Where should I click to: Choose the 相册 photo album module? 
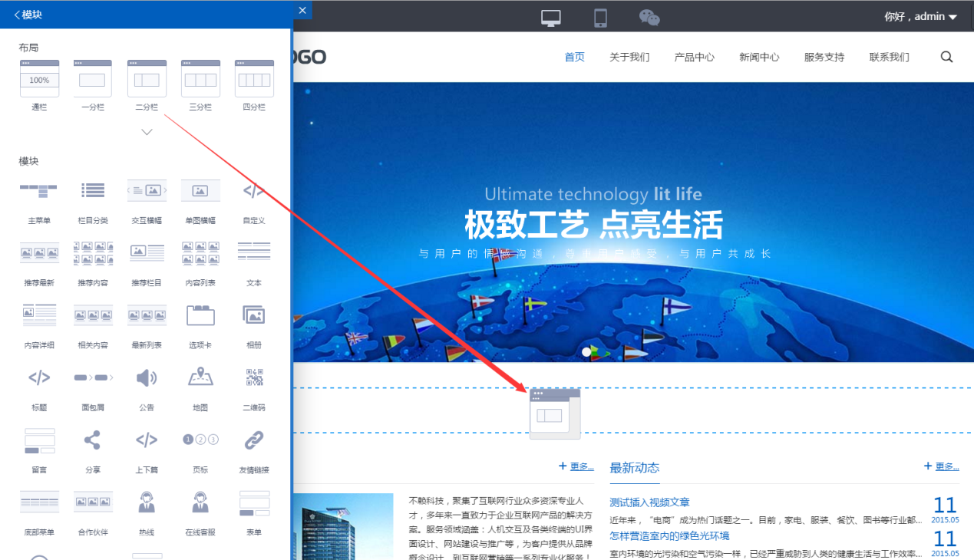click(x=254, y=315)
